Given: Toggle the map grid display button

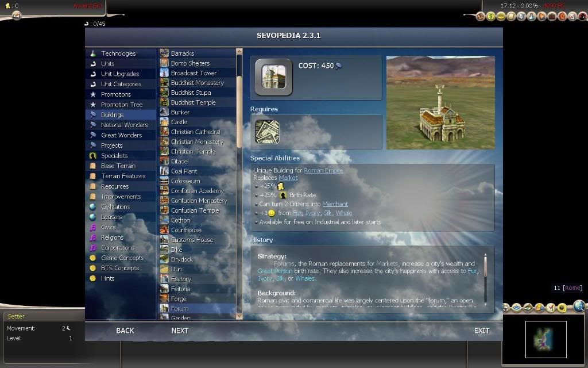Looking at the screenshot, I should (x=516, y=308).
